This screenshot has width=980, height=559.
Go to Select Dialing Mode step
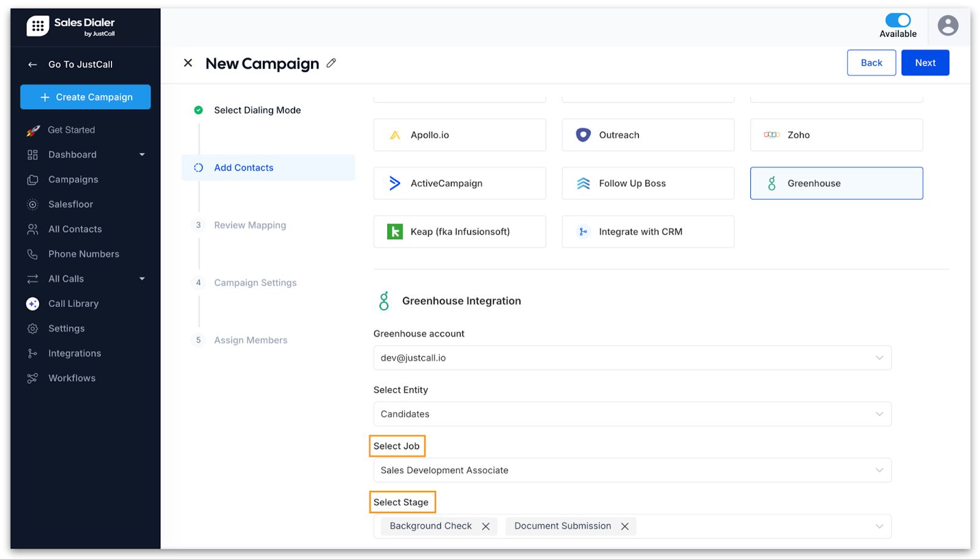click(x=257, y=110)
